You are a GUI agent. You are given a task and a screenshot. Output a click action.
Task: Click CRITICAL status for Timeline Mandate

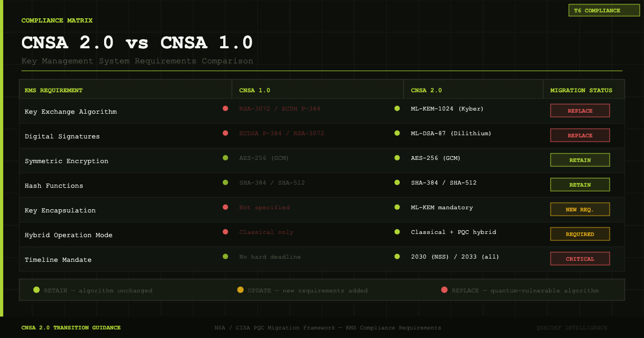pos(580,259)
